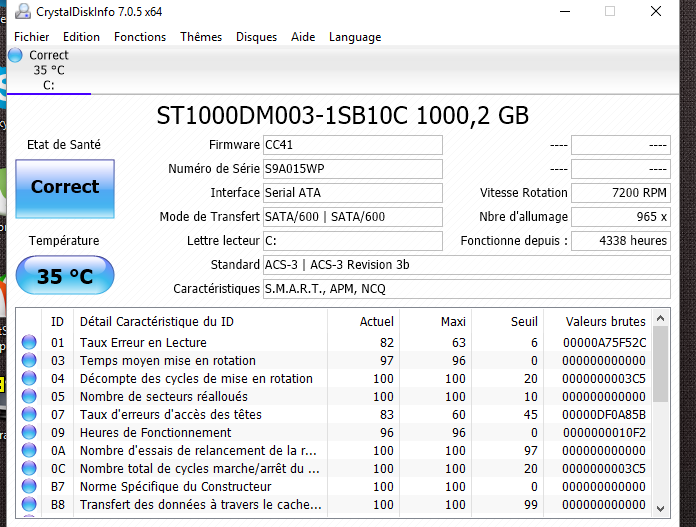Select row Nombre de secteurs réalloués
The height and width of the screenshot is (527, 696).
[x=335, y=396]
